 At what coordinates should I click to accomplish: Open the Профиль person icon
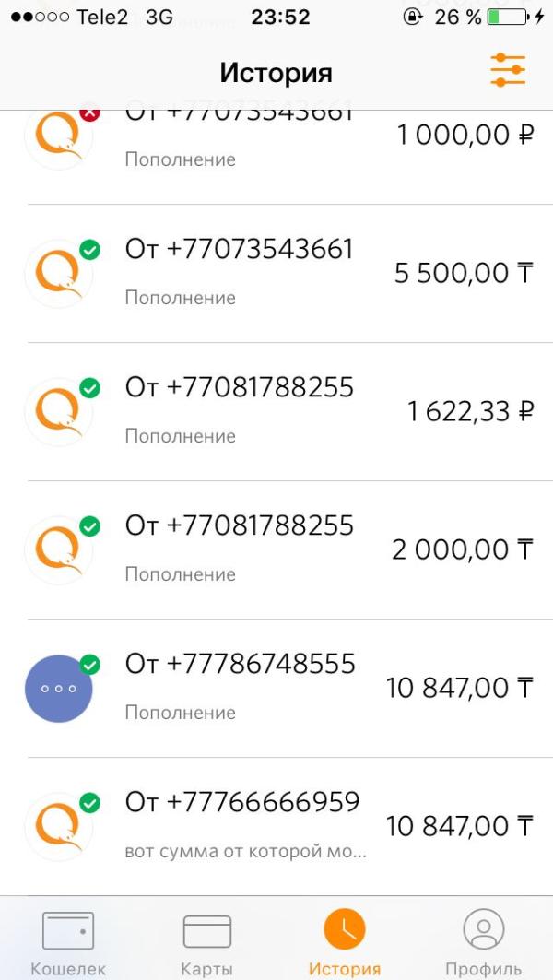(484, 929)
